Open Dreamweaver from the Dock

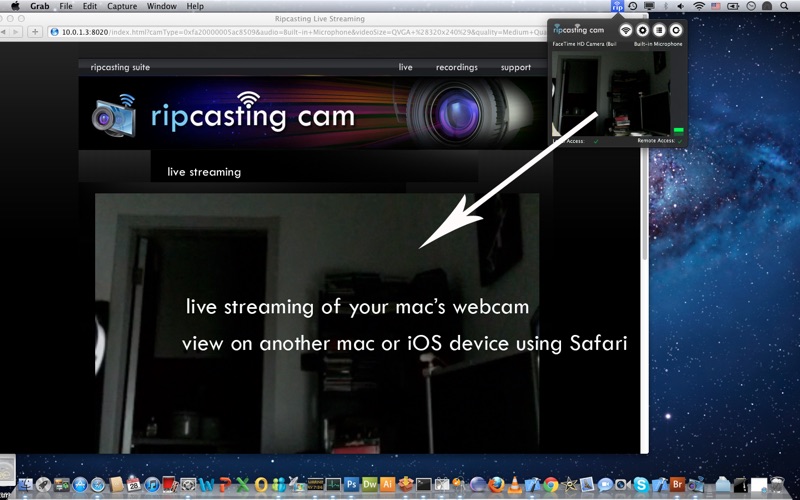369,484
